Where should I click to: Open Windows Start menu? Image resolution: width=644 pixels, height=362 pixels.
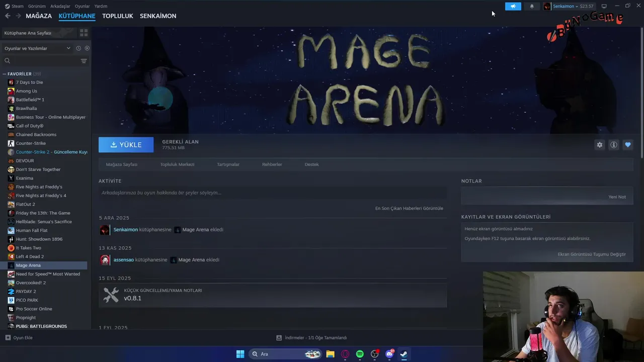(240, 354)
